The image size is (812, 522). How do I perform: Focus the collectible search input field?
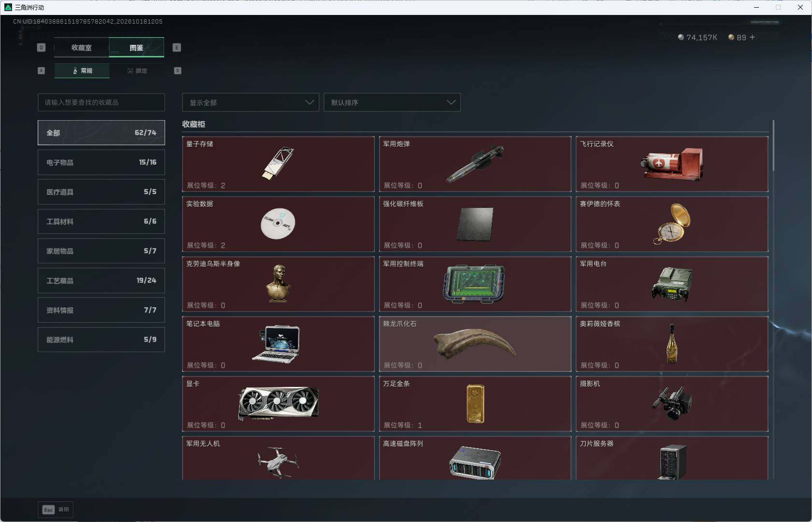coord(101,102)
